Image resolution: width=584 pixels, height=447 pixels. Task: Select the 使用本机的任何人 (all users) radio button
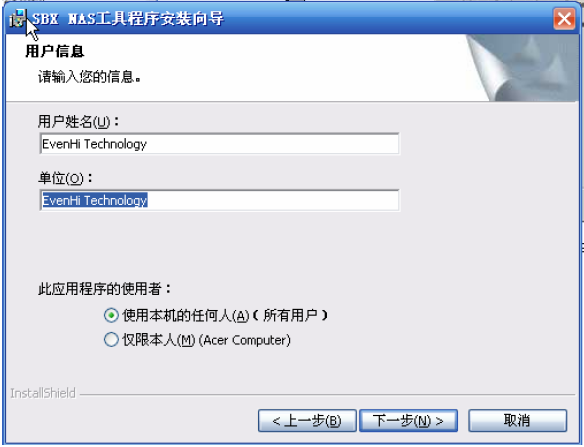point(111,316)
